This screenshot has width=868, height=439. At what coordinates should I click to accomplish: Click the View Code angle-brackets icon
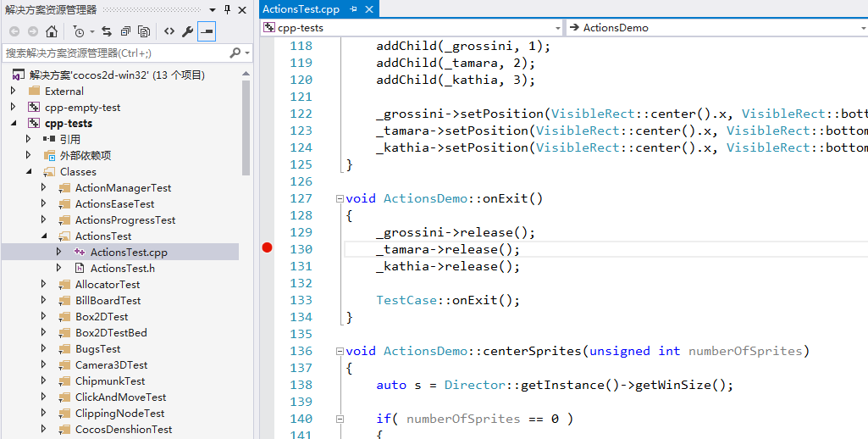(x=169, y=31)
